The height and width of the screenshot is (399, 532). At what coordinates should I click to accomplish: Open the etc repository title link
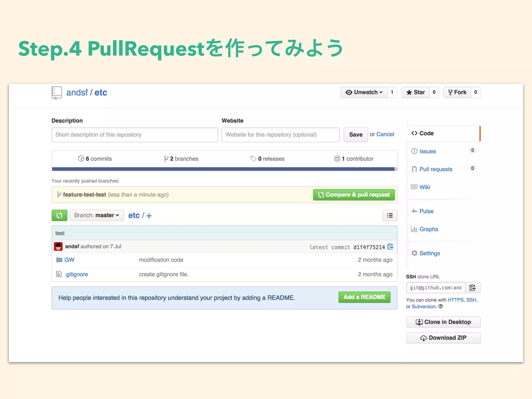click(101, 92)
